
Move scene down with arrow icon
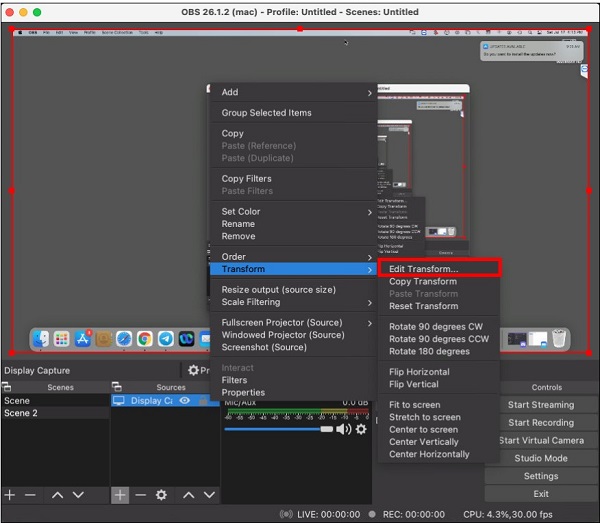[78, 495]
